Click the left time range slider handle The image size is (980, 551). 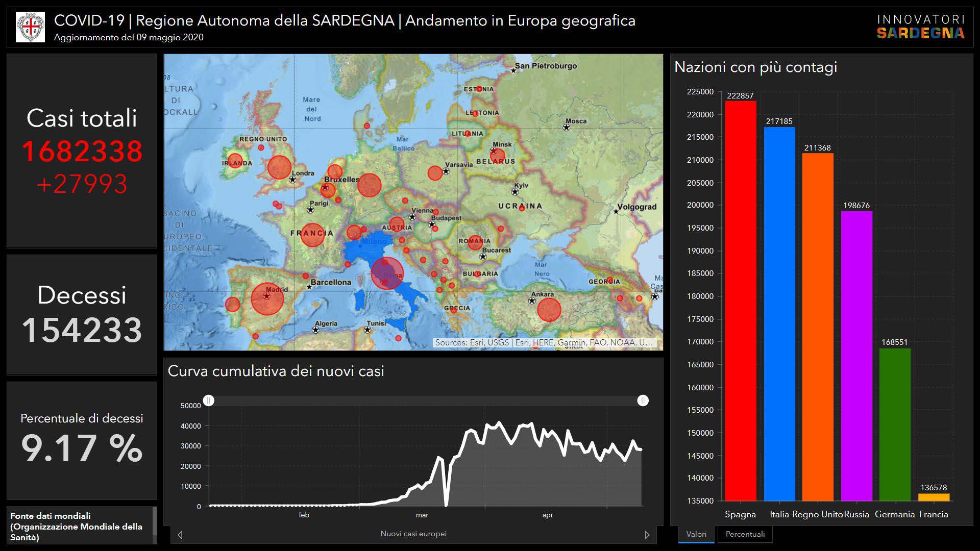(209, 400)
